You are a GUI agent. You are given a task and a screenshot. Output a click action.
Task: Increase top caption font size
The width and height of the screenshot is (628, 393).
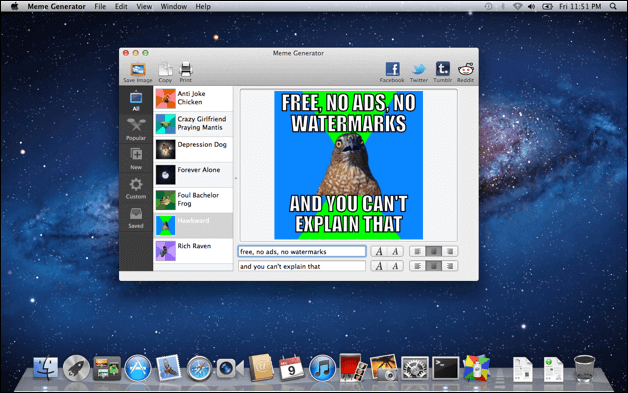coord(379,252)
